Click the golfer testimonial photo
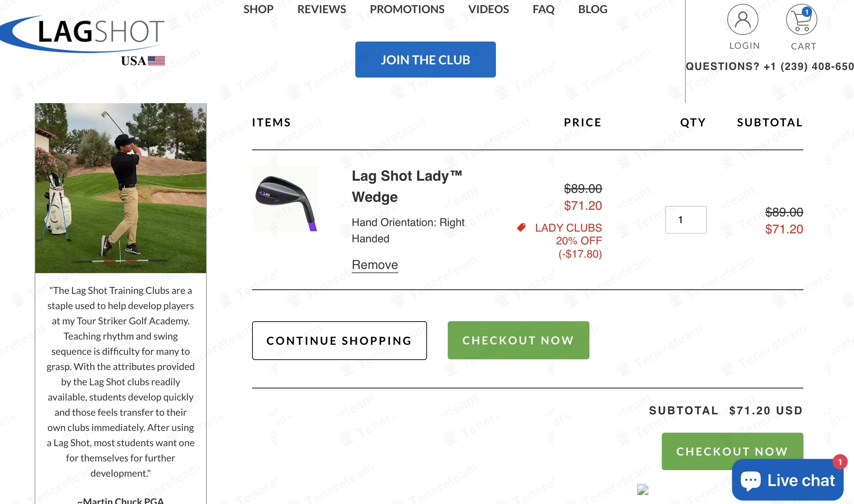This screenshot has width=854, height=504. [x=121, y=188]
